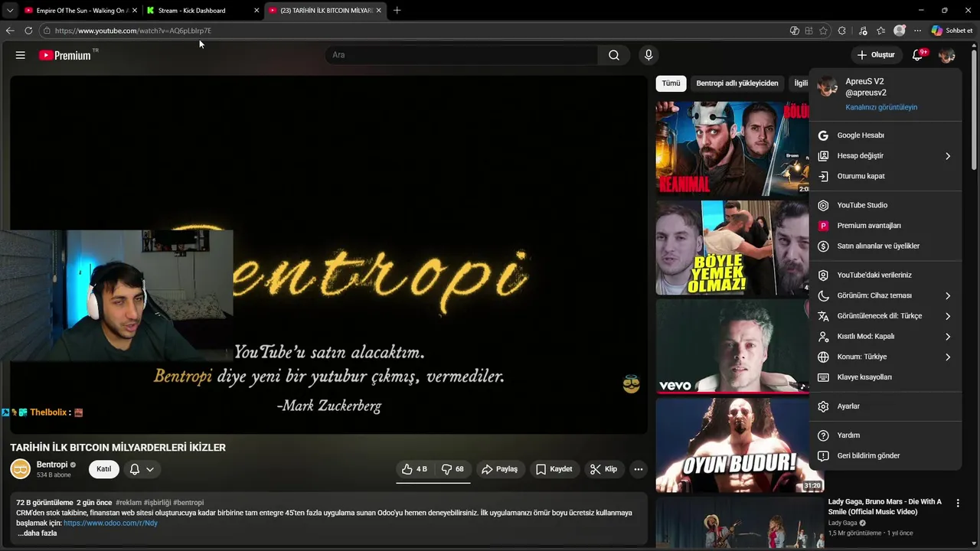This screenshot has height=551, width=980.
Task: Expand Konum: Türkiye submenu
Action: point(885,357)
